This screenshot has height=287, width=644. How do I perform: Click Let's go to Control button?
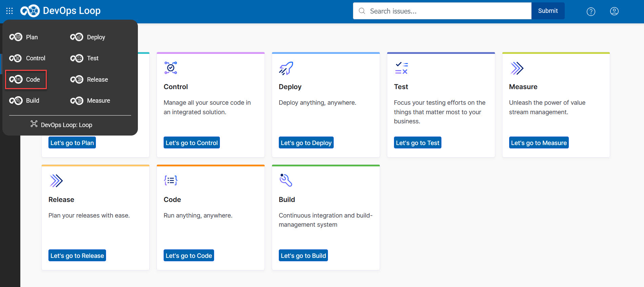pyautogui.click(x=191, y=143)
